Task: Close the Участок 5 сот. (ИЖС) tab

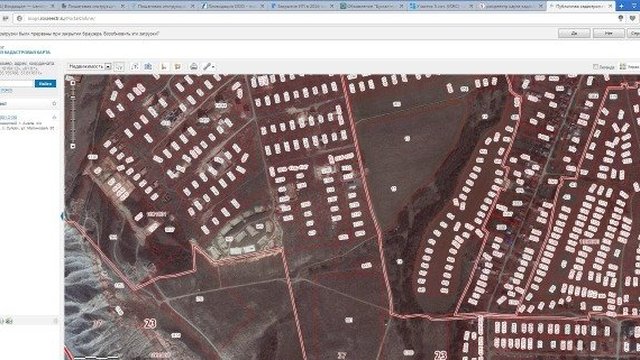Action: (471, 6)
